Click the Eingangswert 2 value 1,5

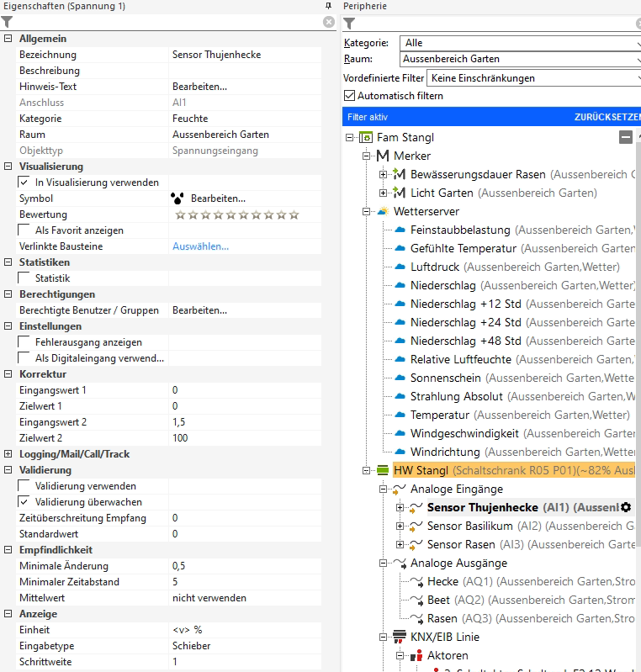pos(246,422)
